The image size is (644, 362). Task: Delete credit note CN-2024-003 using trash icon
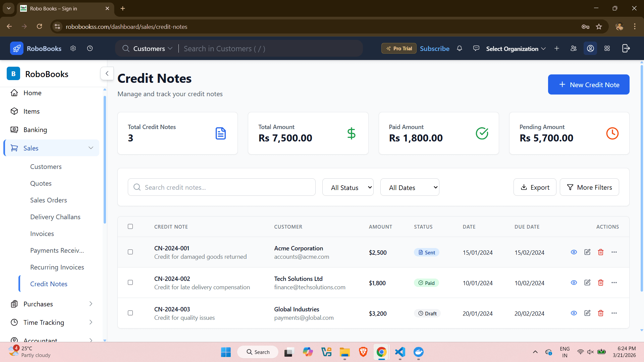601,313
